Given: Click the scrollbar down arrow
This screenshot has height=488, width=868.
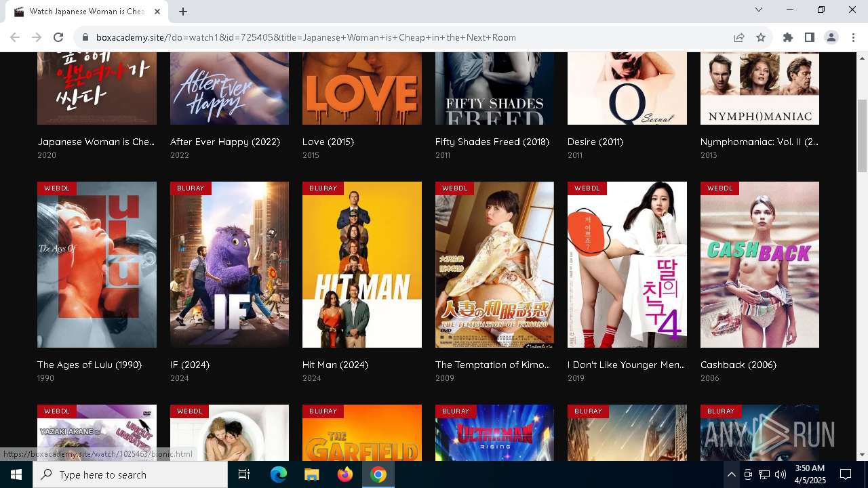Looking at the screenshot, I should point(862,455).
